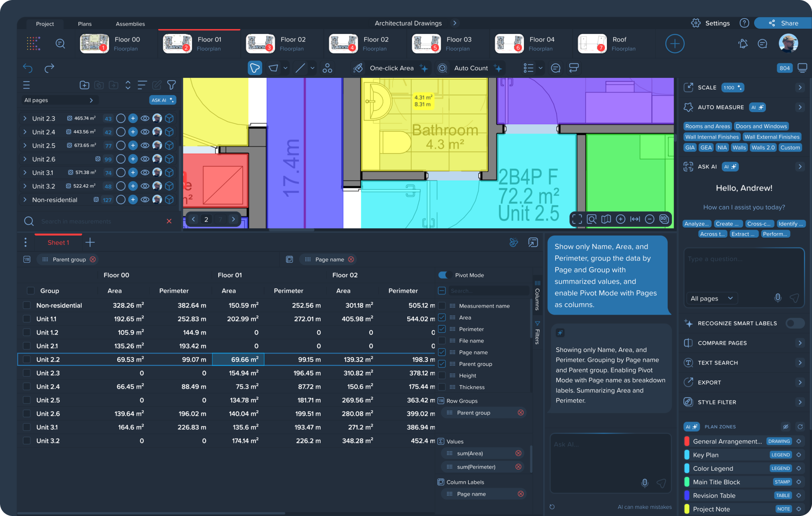Activate the Auto Count tool
Viewport: 812px width, 516px height.
(x=470, y=68)
